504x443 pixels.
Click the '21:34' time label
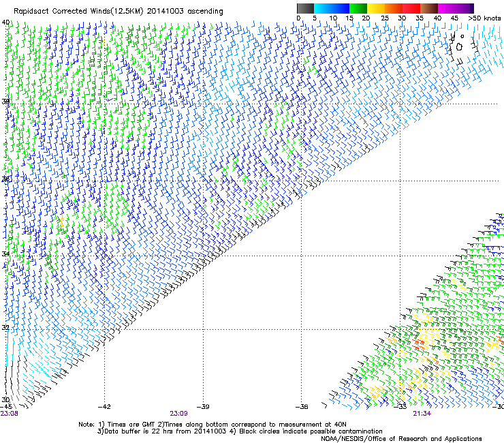tap(422, 414)
